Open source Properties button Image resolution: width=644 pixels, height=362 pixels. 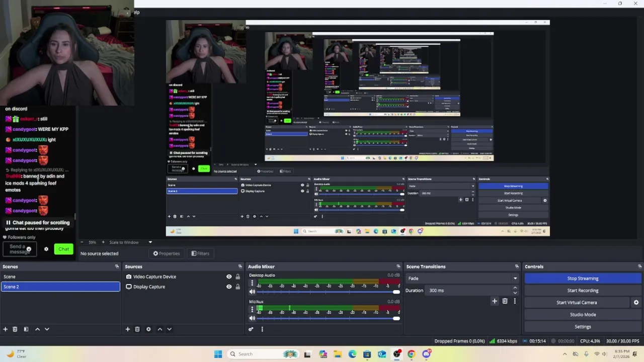(166, 253)
